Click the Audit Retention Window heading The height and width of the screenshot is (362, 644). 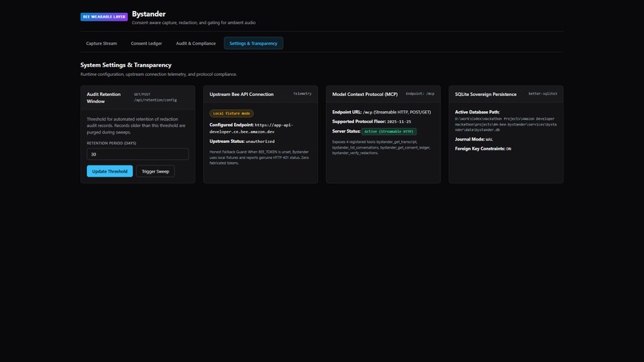pyautogui.click(x=104, y=97)
